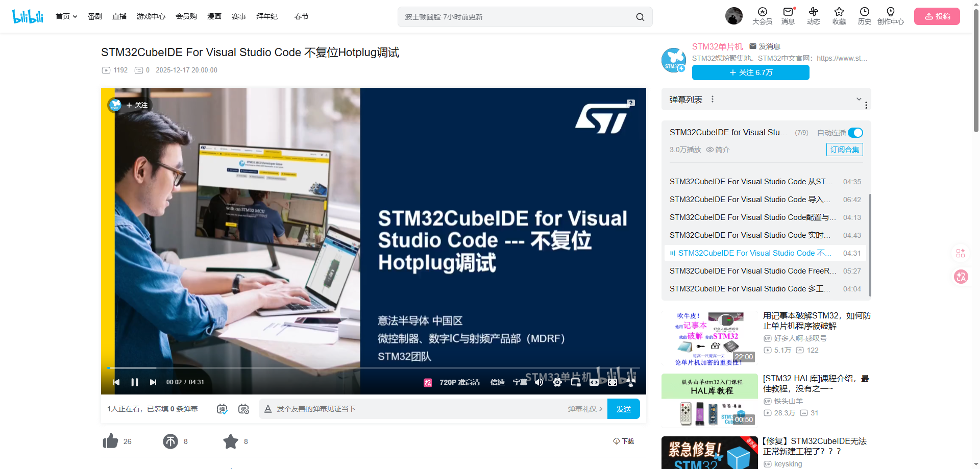Viewport: 980px width, 469px height.
Task: Open the STM32 HAL库教程 video thumbnail
Action: point(709,401)
